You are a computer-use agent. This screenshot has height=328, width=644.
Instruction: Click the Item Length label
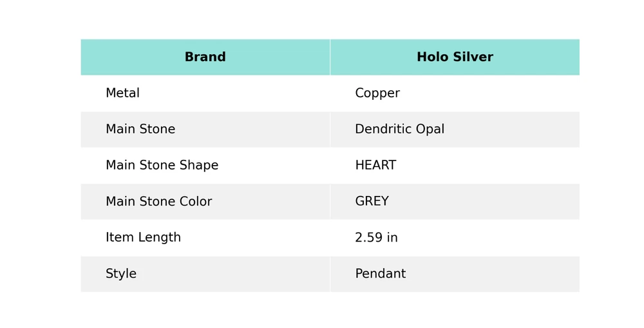coord(143,238)
